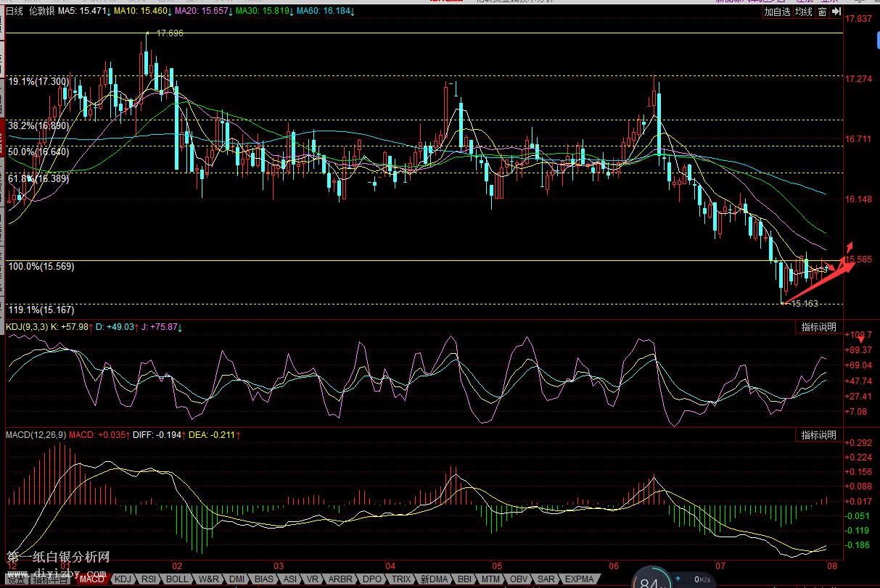Click the KDJ(9,3,3) parameter label
This screenshot has width=880, height=588.
tap(26, 327)
